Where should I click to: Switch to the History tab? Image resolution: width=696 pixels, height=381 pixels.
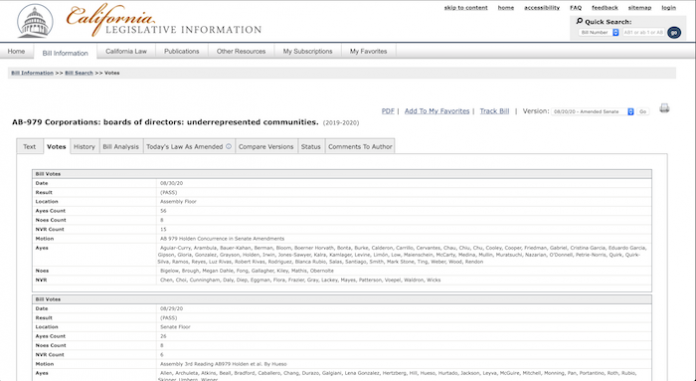84,147
